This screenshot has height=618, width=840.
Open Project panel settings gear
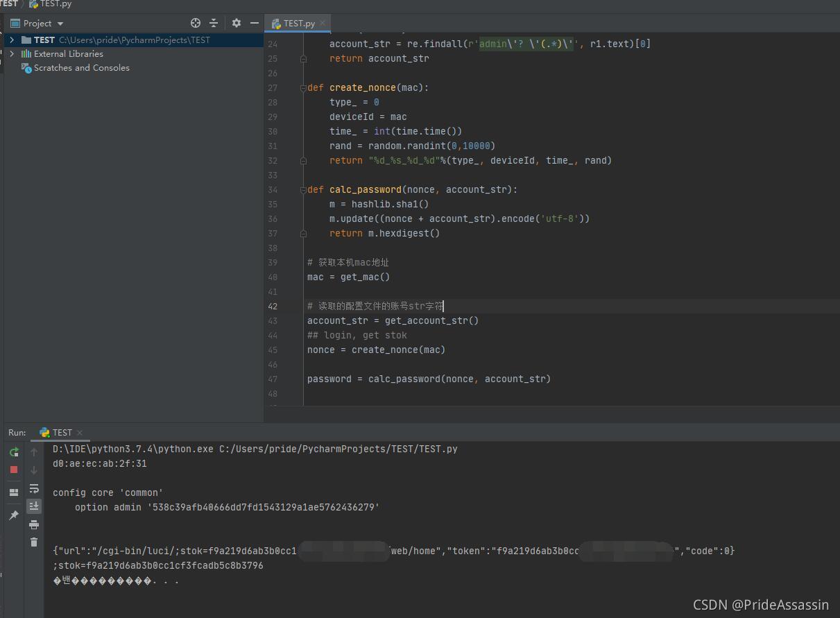pos(236,23)
